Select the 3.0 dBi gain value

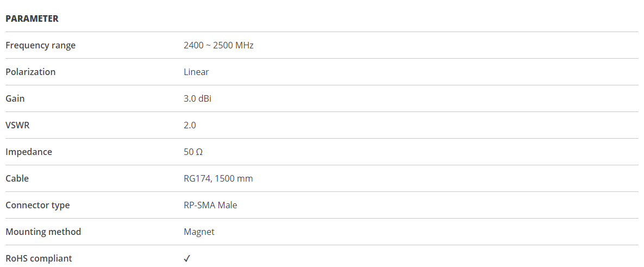pyautogui.click(x=198, y=98)
